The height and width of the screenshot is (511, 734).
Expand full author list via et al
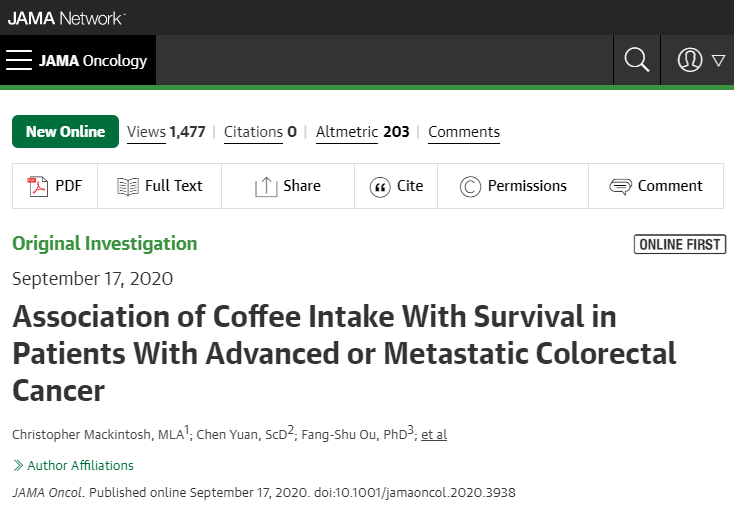[433, 435]
